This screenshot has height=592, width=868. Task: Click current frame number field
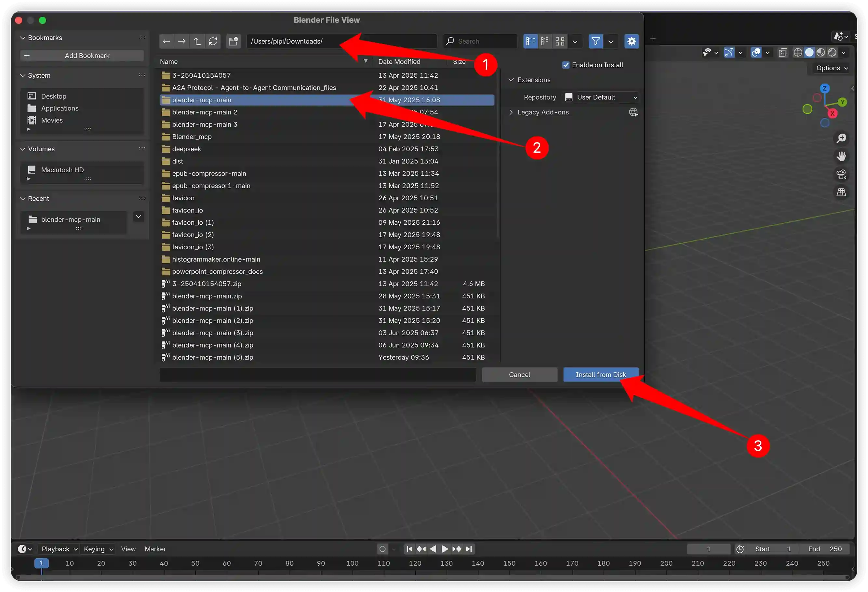(709, 549)
